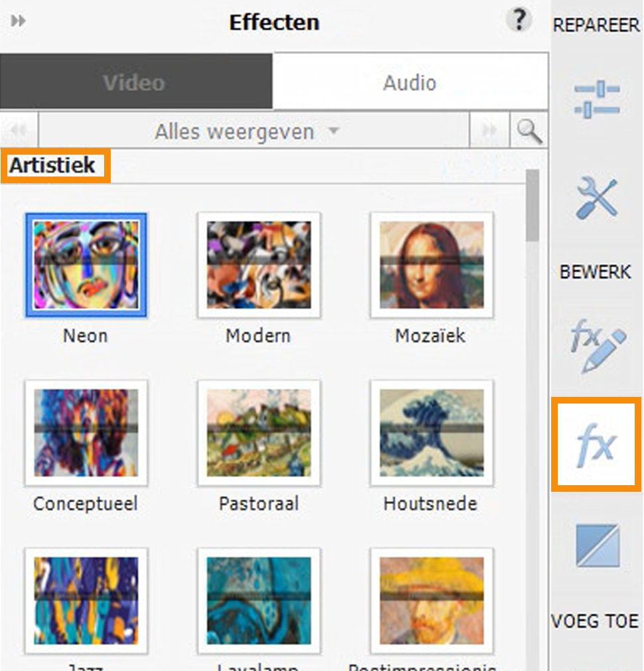This screenshot has height=671, width=644.
Task: Switch to the Audio effects tab
Action: 410,82
